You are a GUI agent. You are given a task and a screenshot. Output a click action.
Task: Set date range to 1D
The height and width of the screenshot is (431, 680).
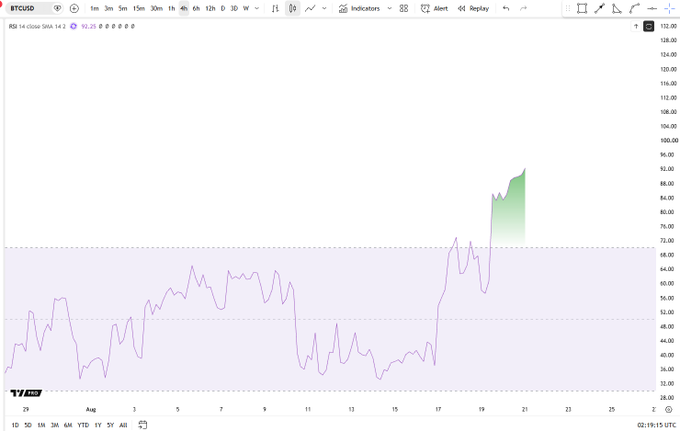tap(15, 425)
